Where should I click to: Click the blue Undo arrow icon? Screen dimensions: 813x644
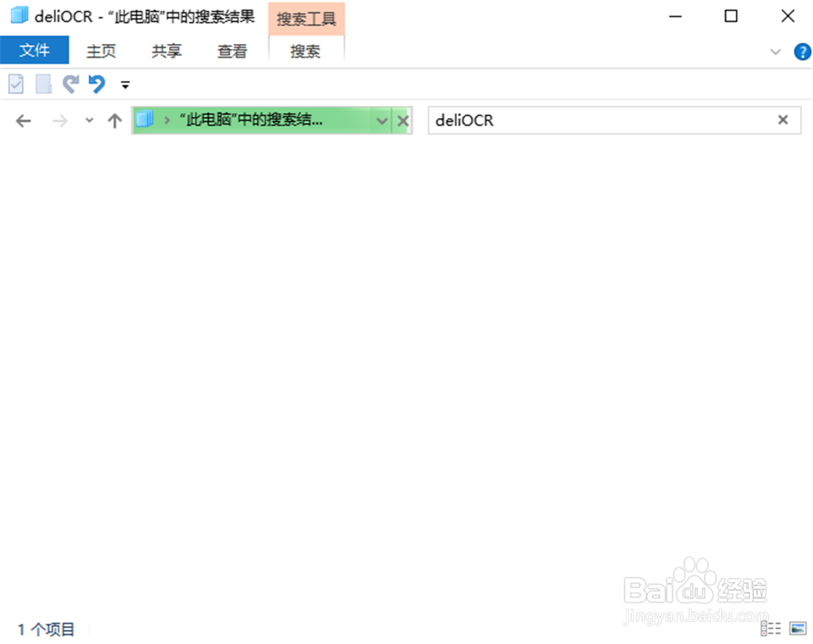tap(97, 84)
